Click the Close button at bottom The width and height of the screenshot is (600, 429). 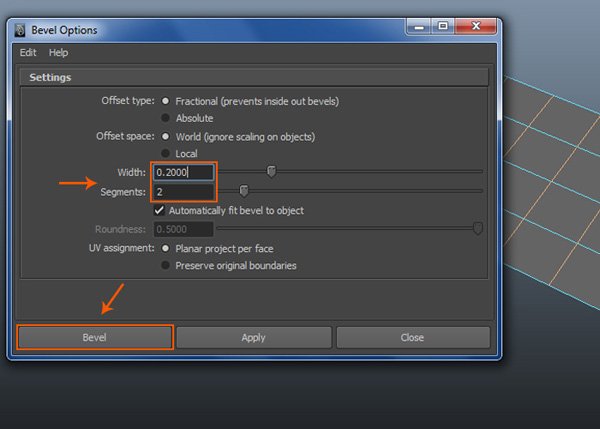pyautogui.click(x=412, y=337)
